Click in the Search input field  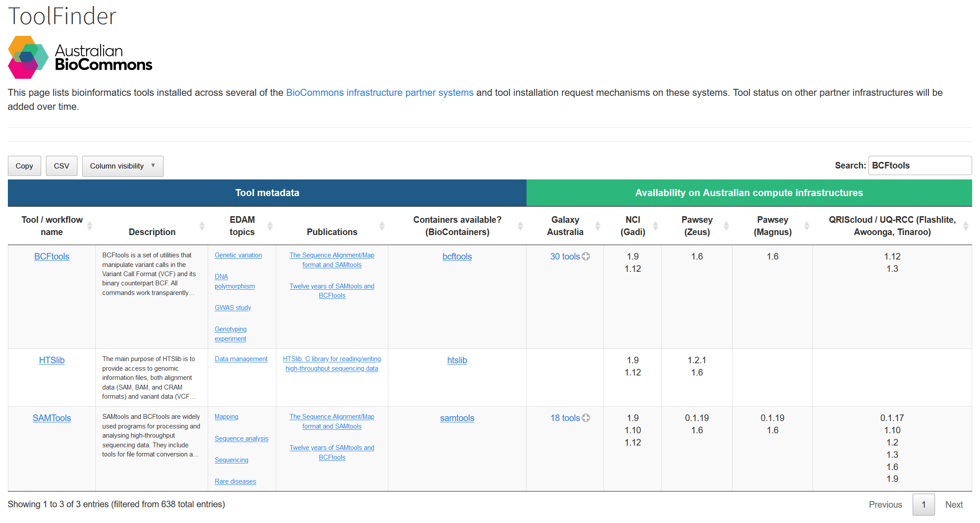point(919,166)
